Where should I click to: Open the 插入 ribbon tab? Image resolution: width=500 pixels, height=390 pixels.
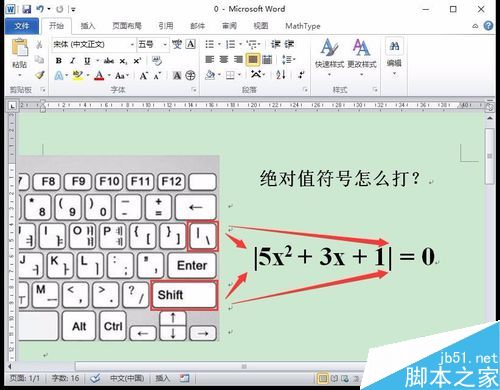(x=88, y=26)
